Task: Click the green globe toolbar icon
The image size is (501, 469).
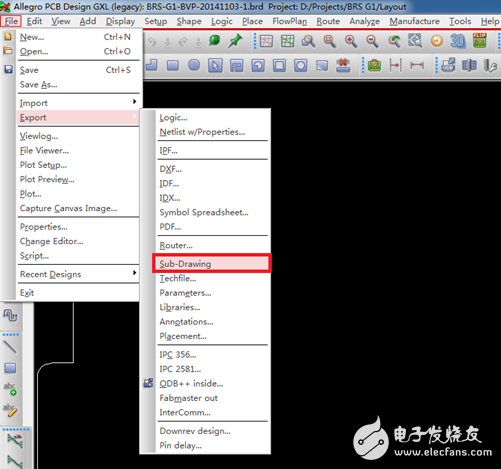Action: (x=215, y=41)
